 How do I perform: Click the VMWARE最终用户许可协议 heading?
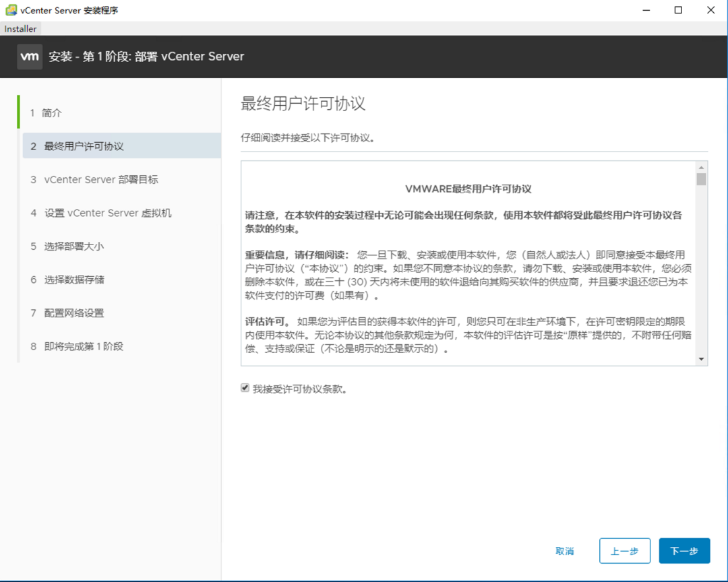coord(468,189)
